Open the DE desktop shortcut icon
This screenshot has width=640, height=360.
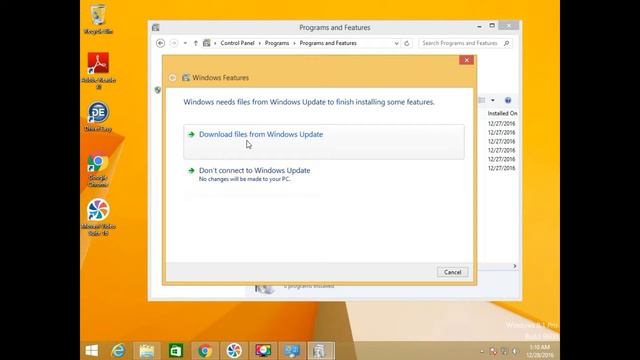pyautogui.click(x=98, y=116)
